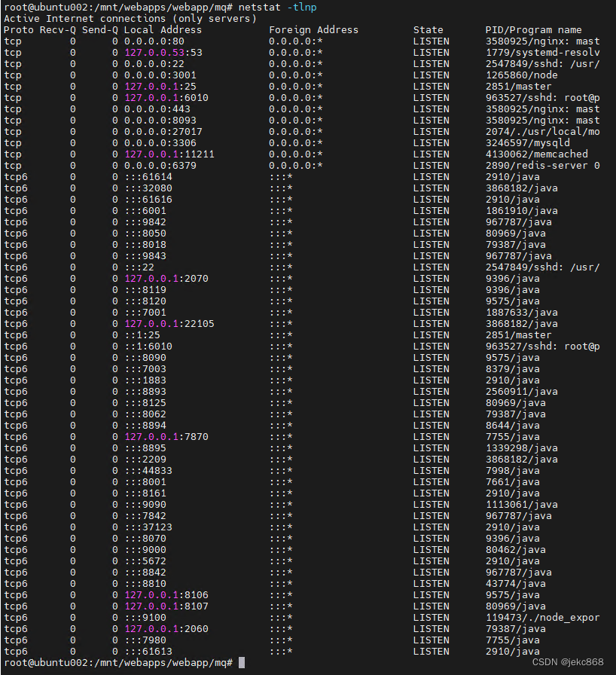Click the address 127.0.0.1:8106
The image size is (616, 675).
166,595
